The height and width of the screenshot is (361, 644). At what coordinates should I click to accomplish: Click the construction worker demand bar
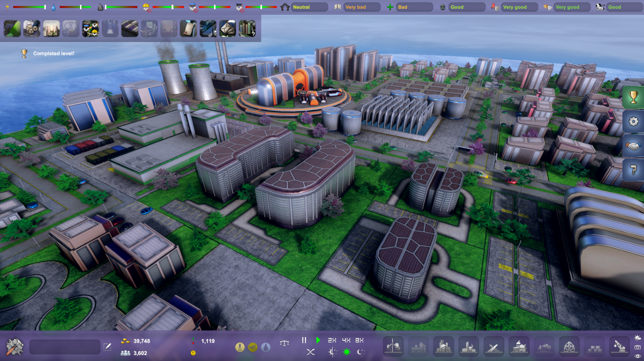point(168,7)
